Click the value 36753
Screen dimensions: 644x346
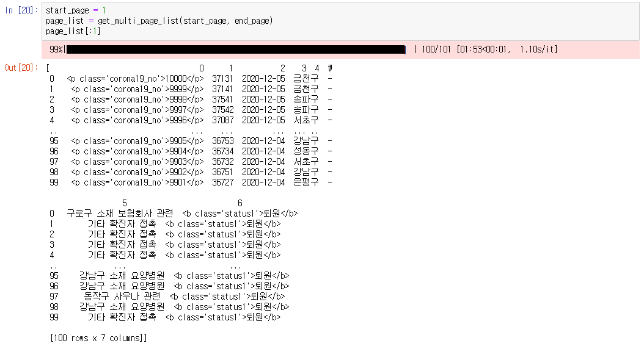pyautogui.click(x=222, y=141)
